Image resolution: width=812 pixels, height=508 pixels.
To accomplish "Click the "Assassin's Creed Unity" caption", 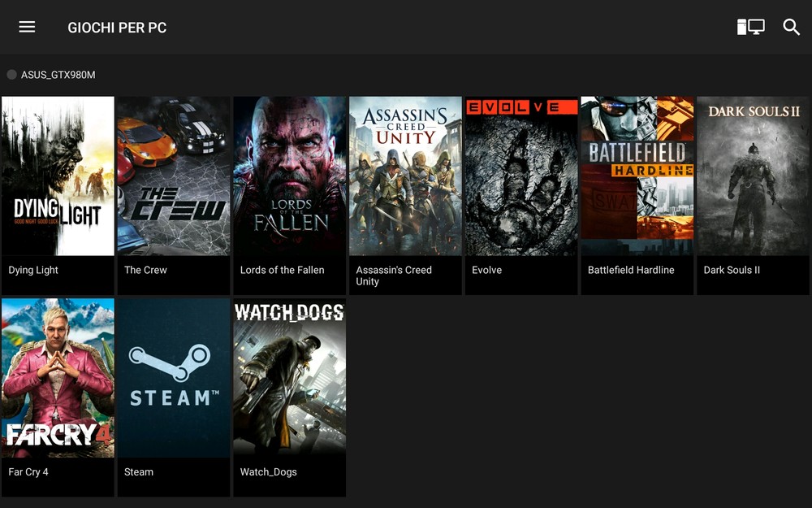I will (x=394, y=276).
